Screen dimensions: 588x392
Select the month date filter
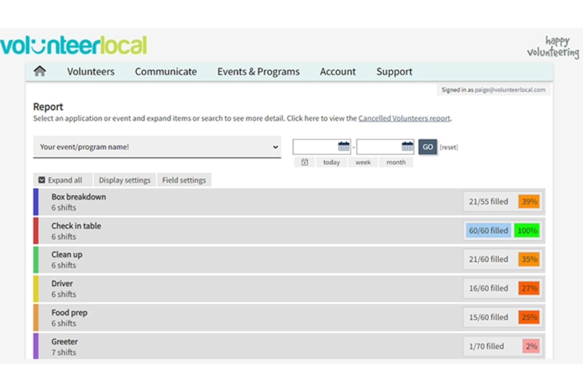(x=395, y=162)
